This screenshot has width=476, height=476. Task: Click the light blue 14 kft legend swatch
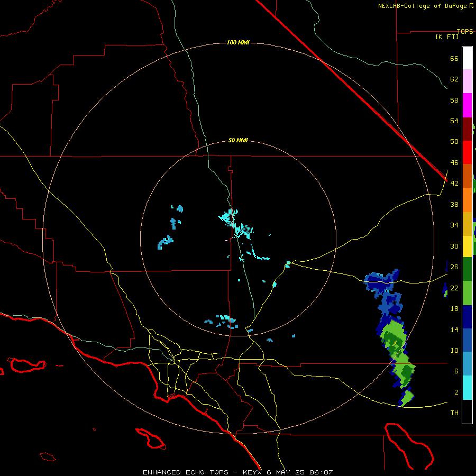coord(467,364)
